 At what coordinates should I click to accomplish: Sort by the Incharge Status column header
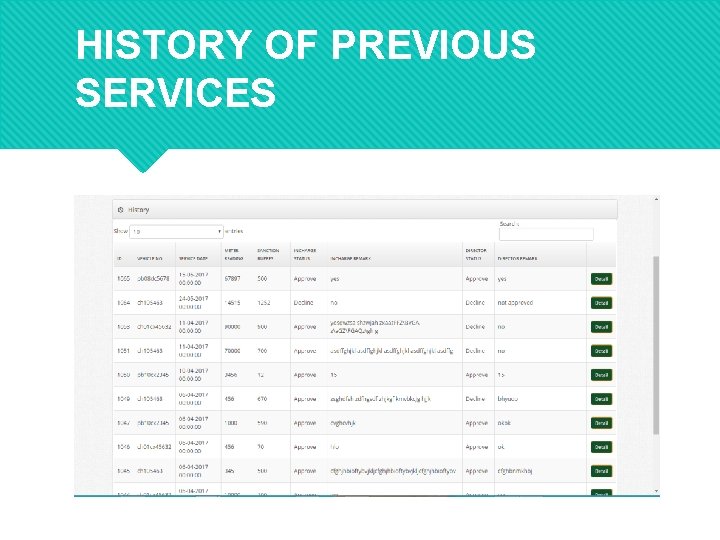coord(305,254)
